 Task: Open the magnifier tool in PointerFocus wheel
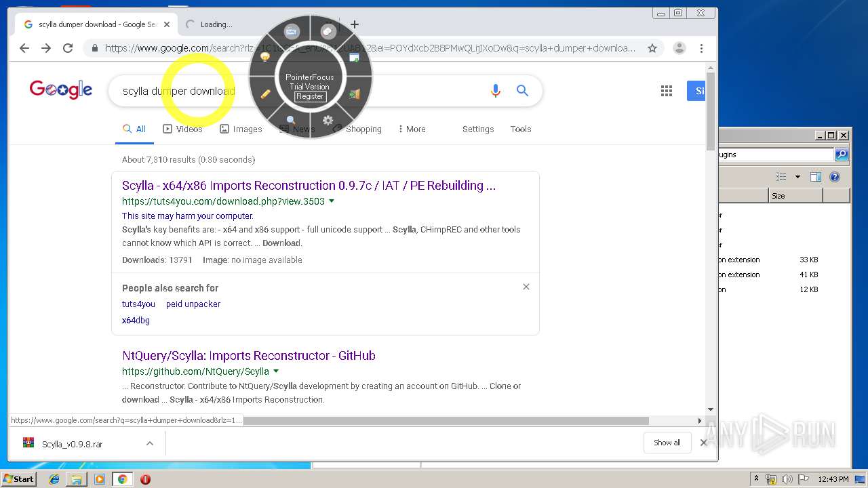pos(291,121)
